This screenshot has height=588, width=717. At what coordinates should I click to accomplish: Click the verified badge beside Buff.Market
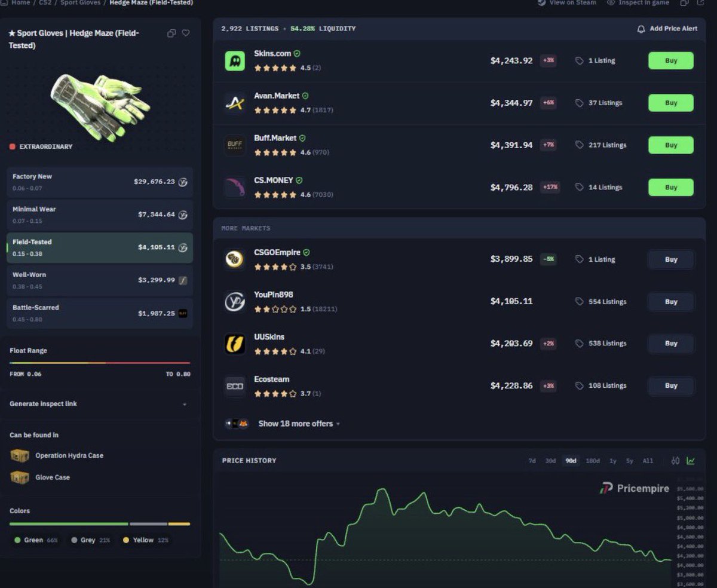click(302, 138)
